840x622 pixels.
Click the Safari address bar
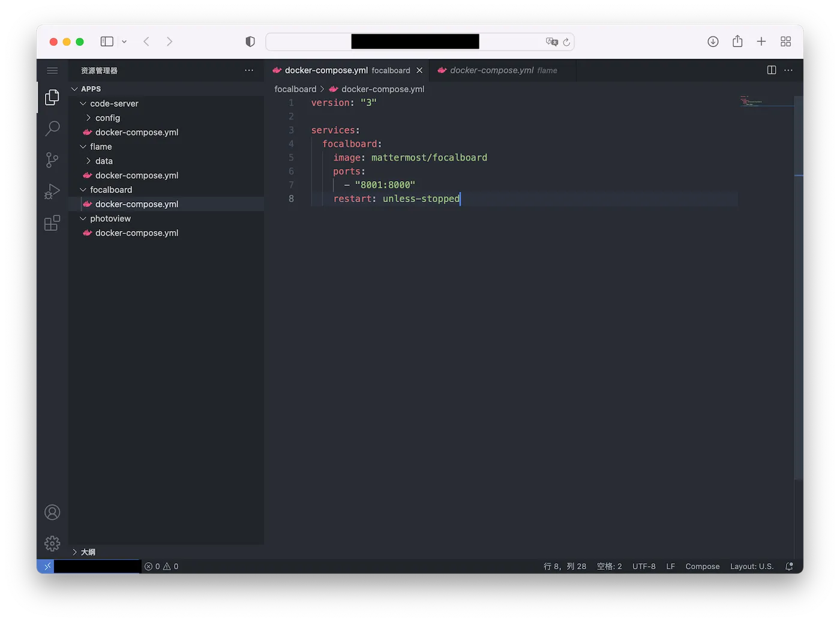[x=414, y=41]
